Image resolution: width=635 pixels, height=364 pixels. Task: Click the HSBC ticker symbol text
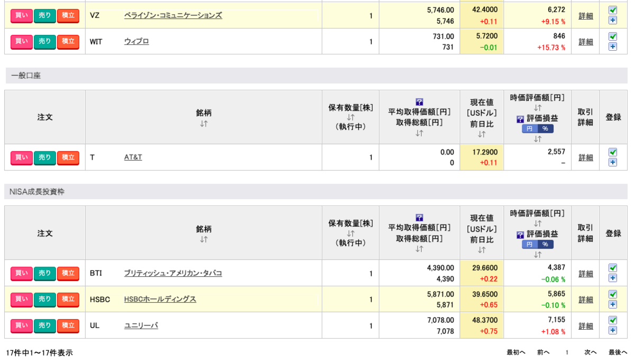(100, 299)
